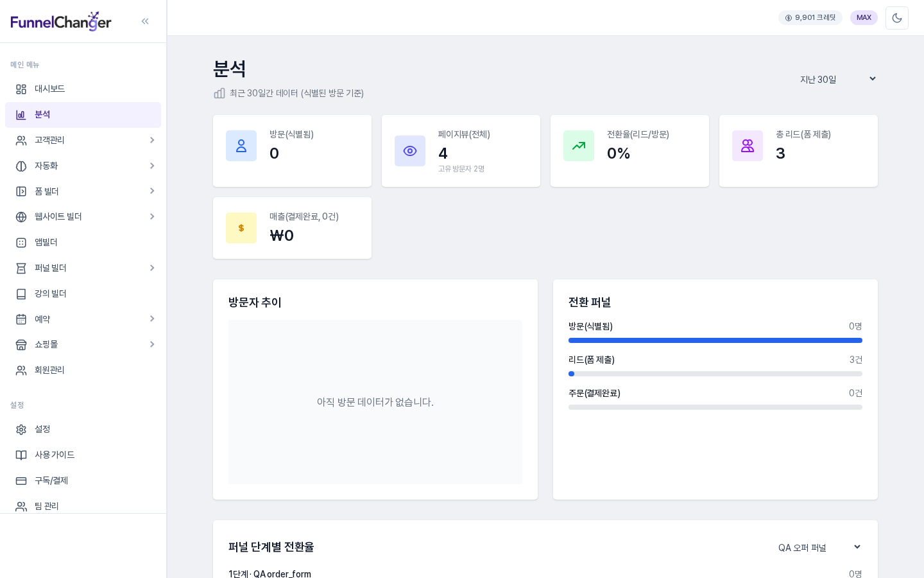Expand the 쇼핑몰 submenu chevron
Image resolution: width=924 pixels, height=578 pixels.
(152, 344)
